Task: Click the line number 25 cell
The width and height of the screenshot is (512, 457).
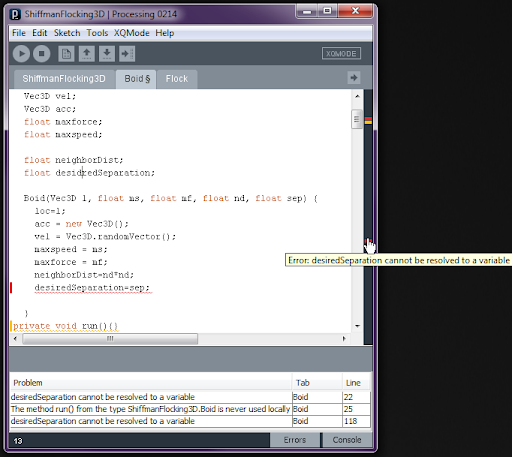Action: click(x=356, y=409)
